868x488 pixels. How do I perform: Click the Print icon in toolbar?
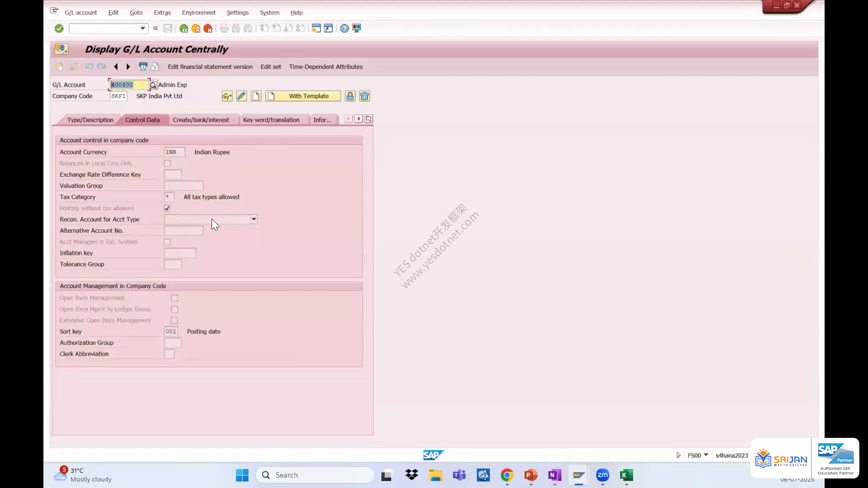[x=224, y=28]
